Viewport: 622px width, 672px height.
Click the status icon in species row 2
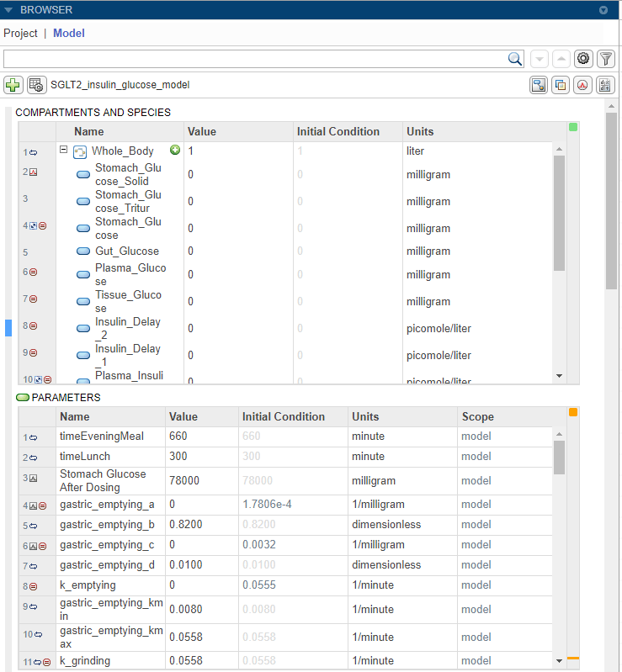34,172
